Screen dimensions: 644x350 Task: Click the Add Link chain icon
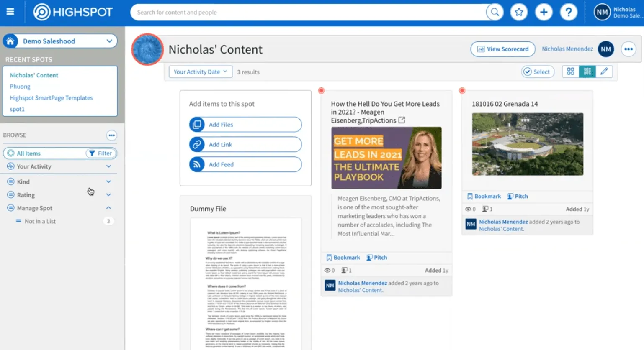197,144
